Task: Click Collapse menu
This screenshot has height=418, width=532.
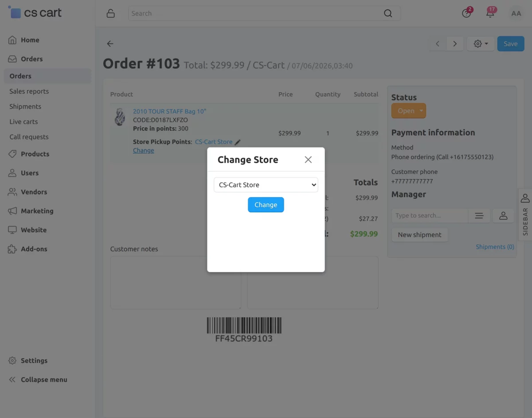Action: click(x=44, y=380)
